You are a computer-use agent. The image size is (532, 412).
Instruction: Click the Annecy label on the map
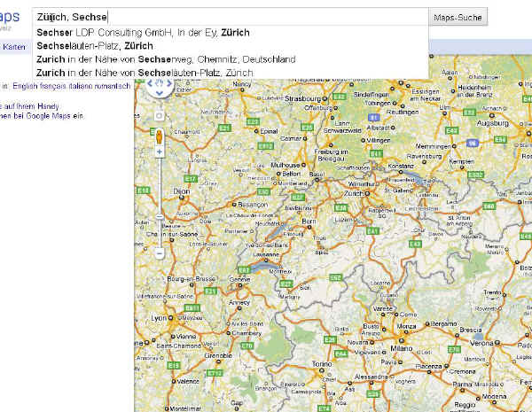(x=239, y=302)
